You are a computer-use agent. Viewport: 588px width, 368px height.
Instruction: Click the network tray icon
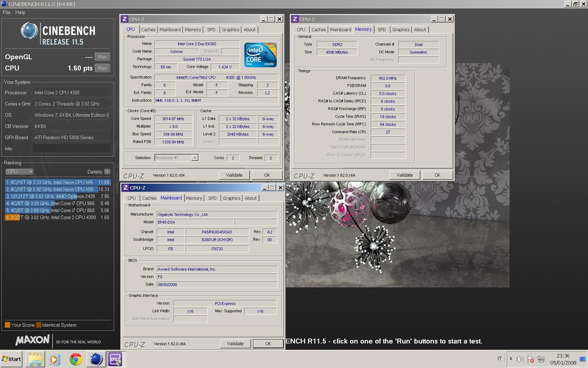tap(541, 359)
